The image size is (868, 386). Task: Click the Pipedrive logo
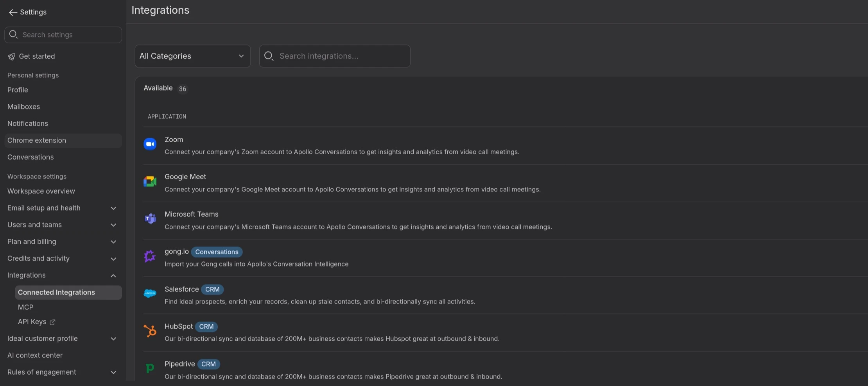click(x=150, y=368)
